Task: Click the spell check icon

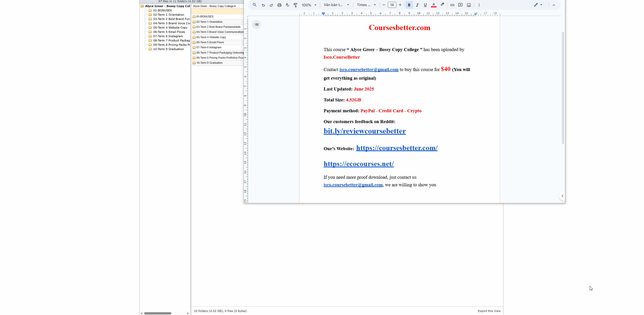Action: click(287, 5)
